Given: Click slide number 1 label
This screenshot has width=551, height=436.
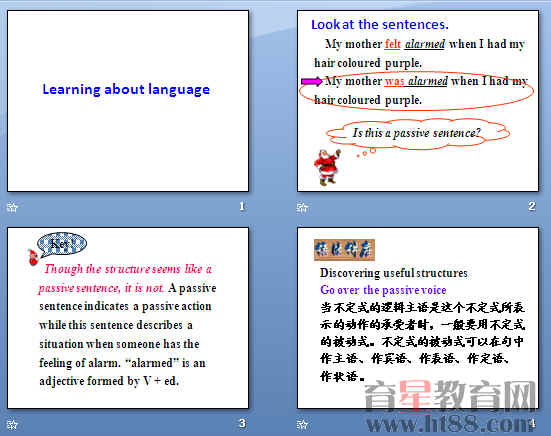Looking at the screenshot, I should click(x=242, y=206).
